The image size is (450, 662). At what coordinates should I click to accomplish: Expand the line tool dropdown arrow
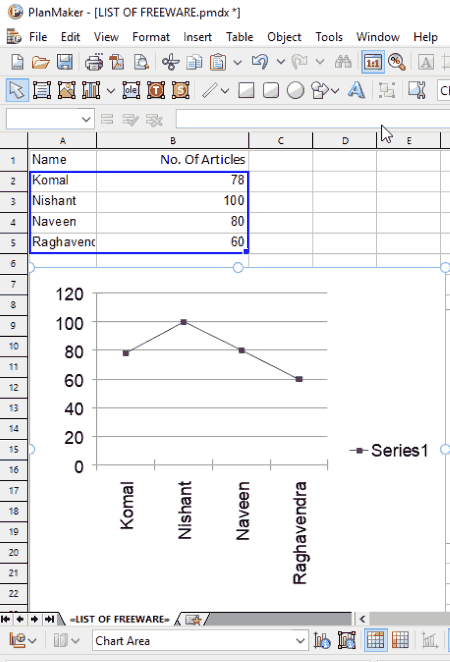coord(225,90)
